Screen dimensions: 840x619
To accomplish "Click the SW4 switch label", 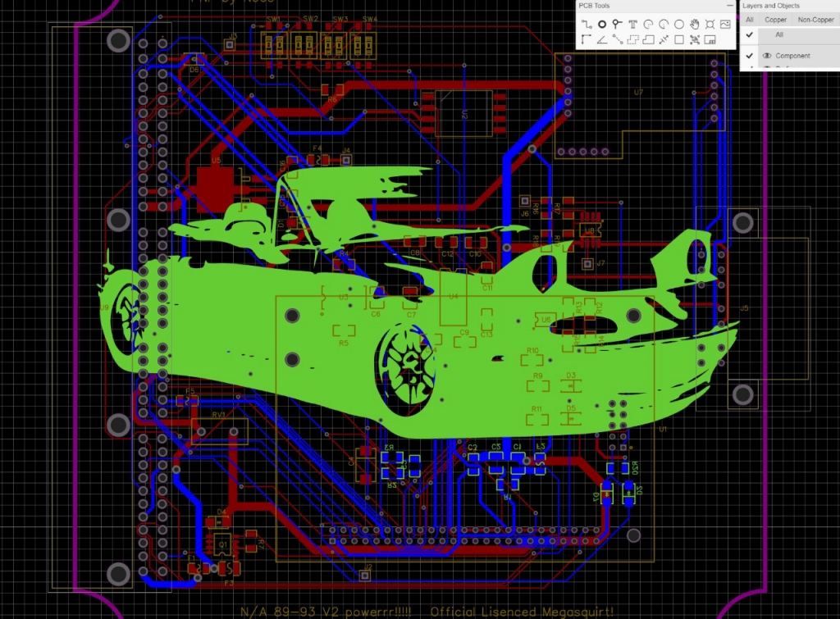I will pyautogui.click(x=370, y=20).
